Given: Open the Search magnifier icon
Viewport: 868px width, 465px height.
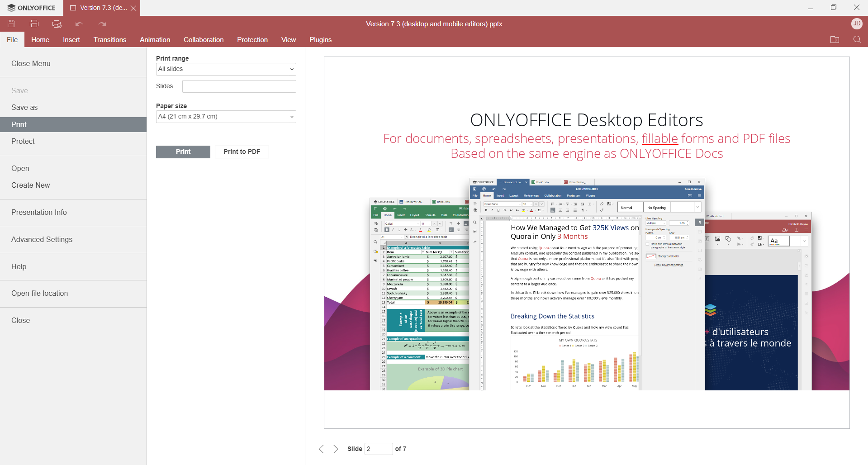Looking at the screenshot, I should click(x=857, y=40).
